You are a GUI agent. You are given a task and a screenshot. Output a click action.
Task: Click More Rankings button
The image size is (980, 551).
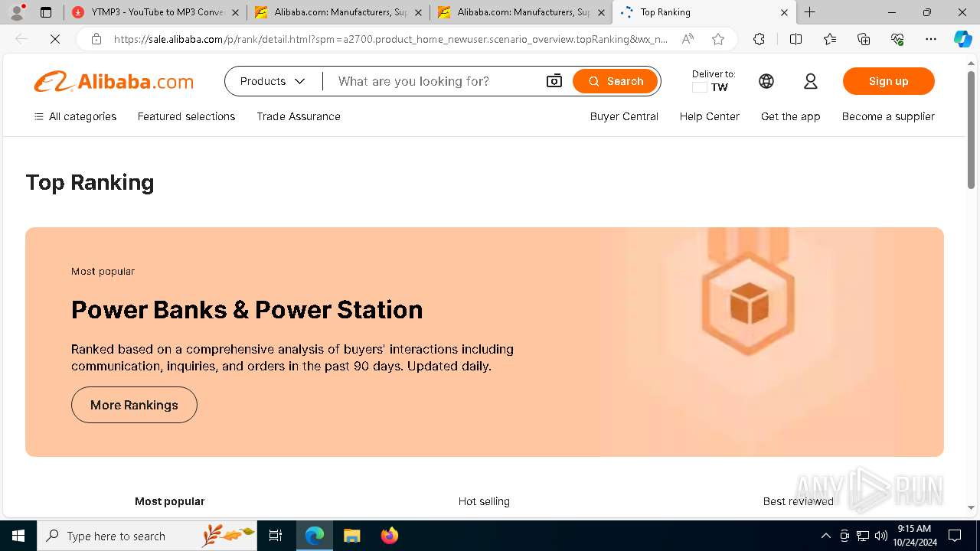134,405
